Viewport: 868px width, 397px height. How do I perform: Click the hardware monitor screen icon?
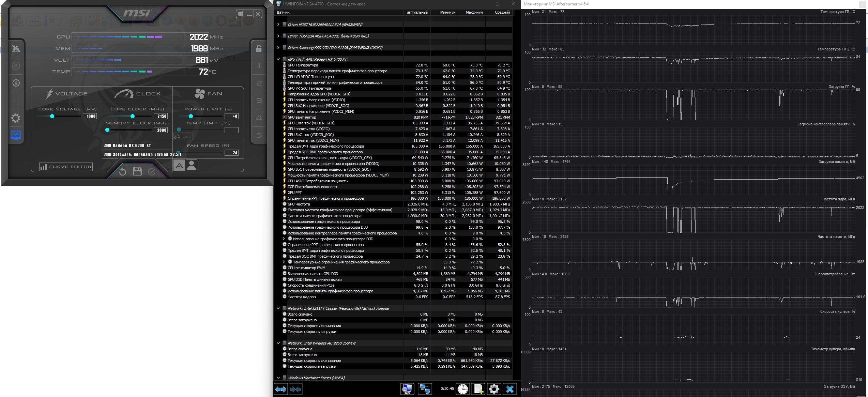16,135
